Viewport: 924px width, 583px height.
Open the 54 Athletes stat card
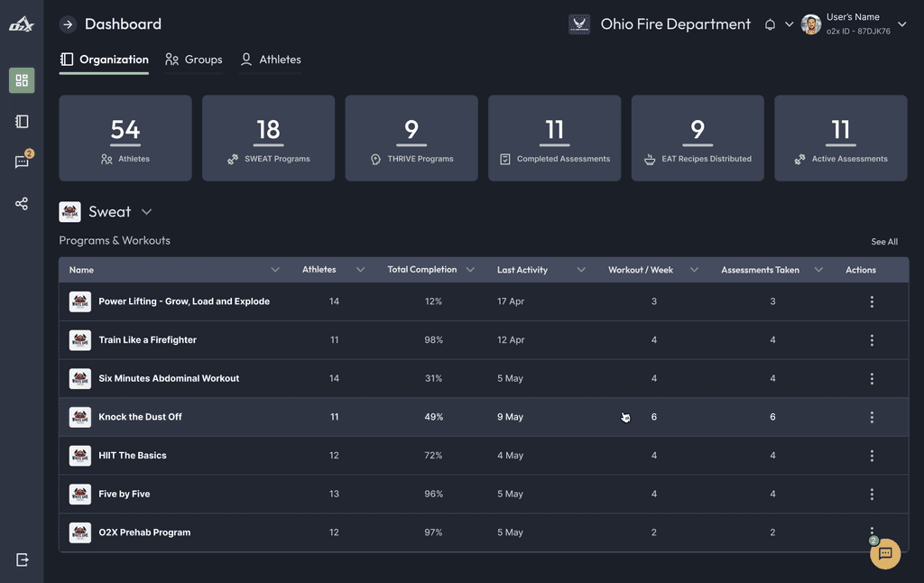125,138
